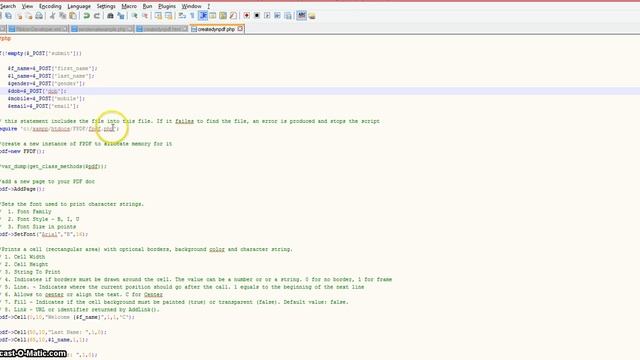Click the $gender=$_POST line
The height and width of the screenshot is (360, 640).
pyautogui.click(x=46, y=83)
